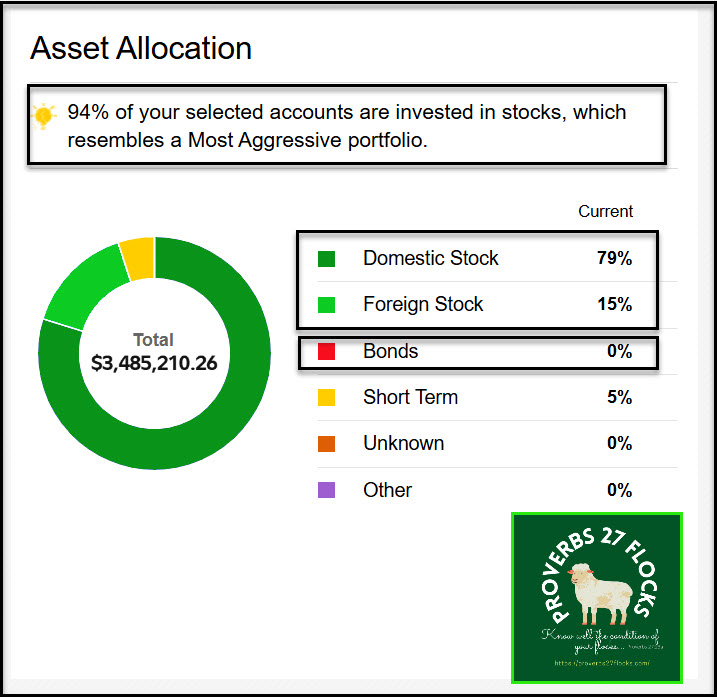717x697 pixels.
Task: Click the orange Unknown color swatch
Action: tap(326, 444)
